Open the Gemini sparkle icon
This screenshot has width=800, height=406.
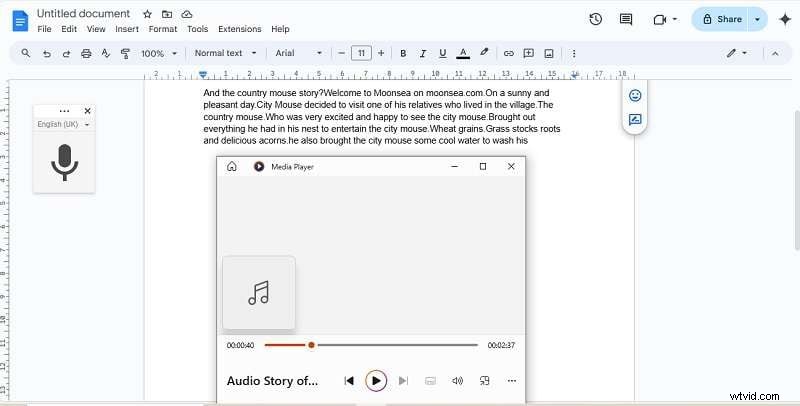click(x=785, y=19)
